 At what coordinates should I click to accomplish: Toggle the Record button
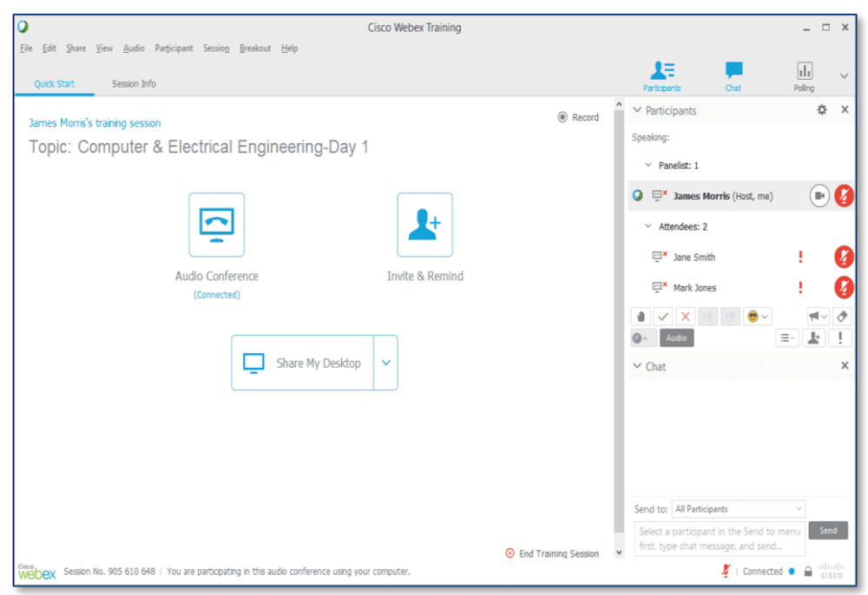pyautogui.click(x=578, y=117)
